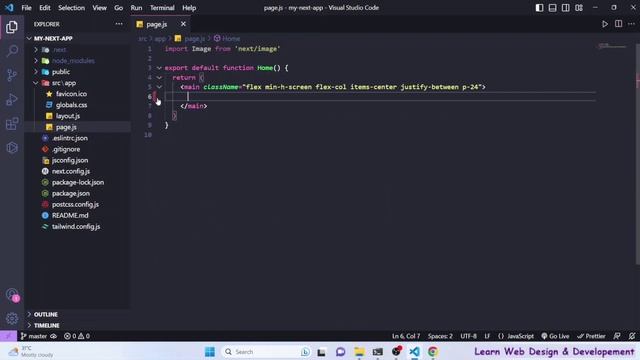Fold the main element at line 5
This screenshot has height=360, width=640.
pos(159,87)
